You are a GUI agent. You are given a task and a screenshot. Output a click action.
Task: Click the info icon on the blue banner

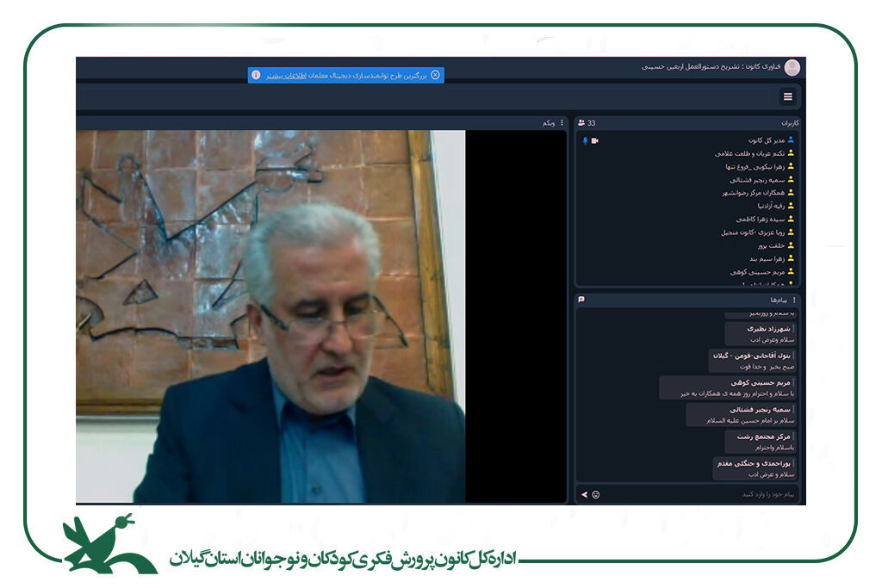(x=256, y=75)
